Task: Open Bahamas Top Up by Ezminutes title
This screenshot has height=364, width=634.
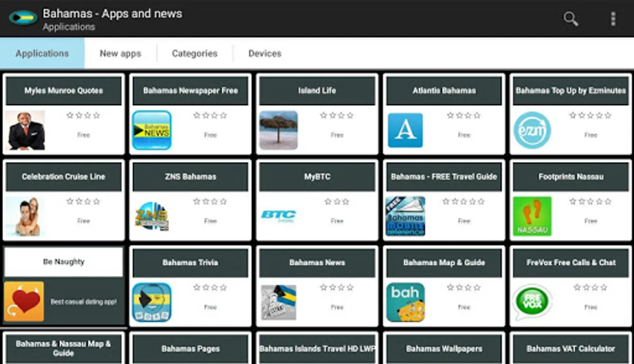Action: tap(570, 91)
